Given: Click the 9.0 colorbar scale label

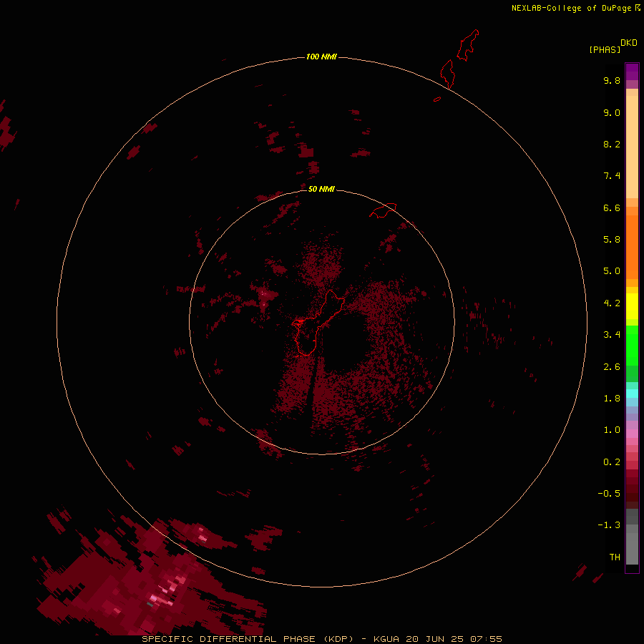Looking at the screenshot, I should tap(612, 112).
